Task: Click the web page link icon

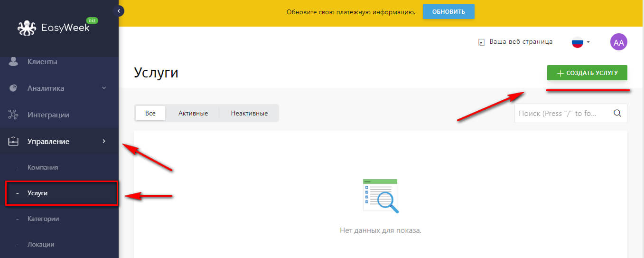Action: pyautogui.click(x=481, y=42)
